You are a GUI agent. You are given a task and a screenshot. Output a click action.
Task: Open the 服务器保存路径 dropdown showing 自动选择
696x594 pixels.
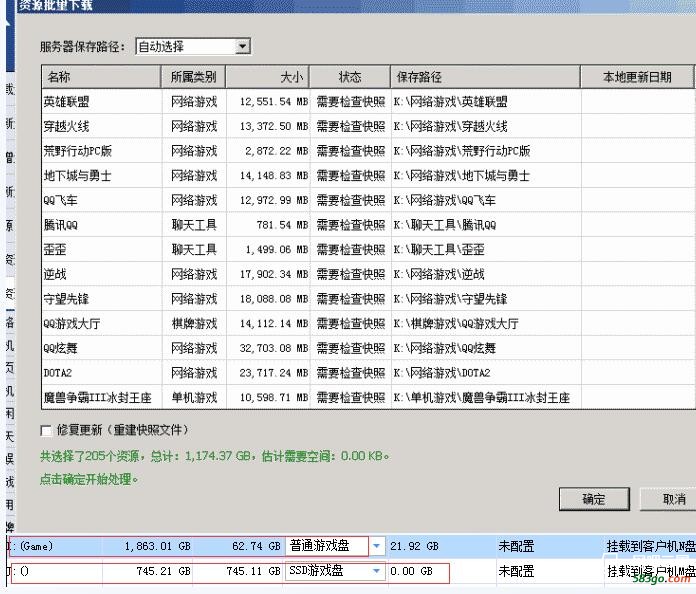point(194,47)
